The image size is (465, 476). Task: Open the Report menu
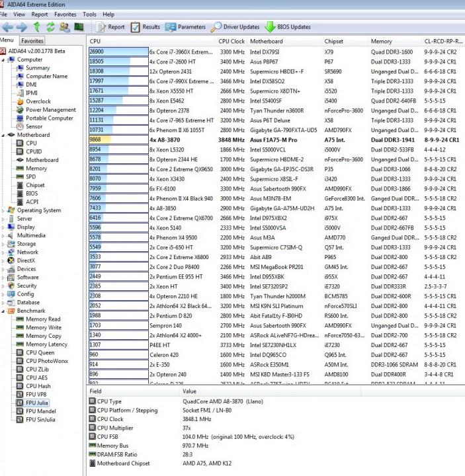tap(40, 15)
